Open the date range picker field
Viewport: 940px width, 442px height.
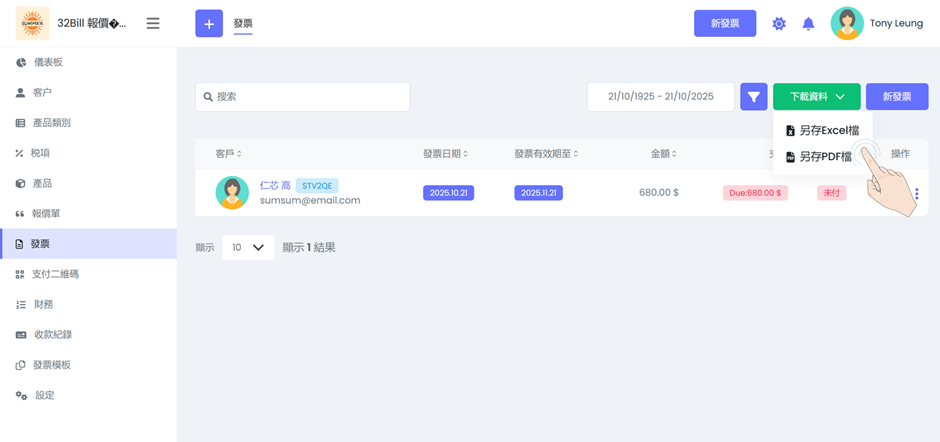660,97
